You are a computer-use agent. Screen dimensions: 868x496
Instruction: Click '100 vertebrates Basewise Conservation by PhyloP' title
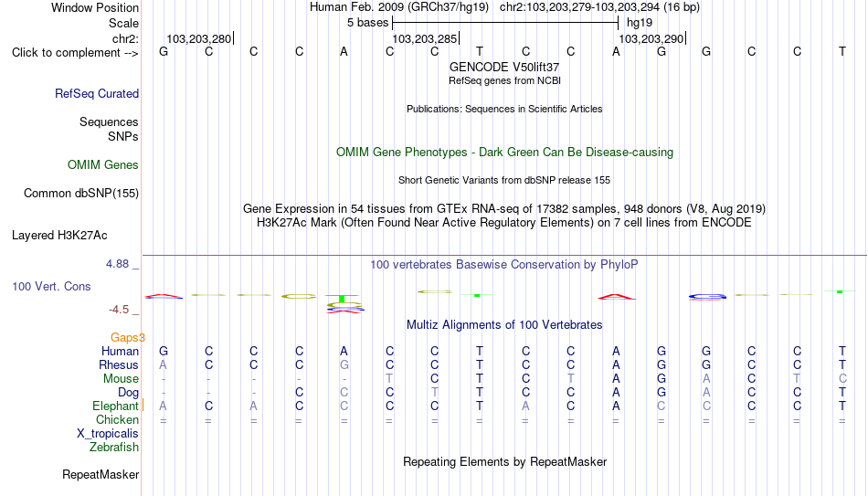pyautogui.click(x=504, y=265)
